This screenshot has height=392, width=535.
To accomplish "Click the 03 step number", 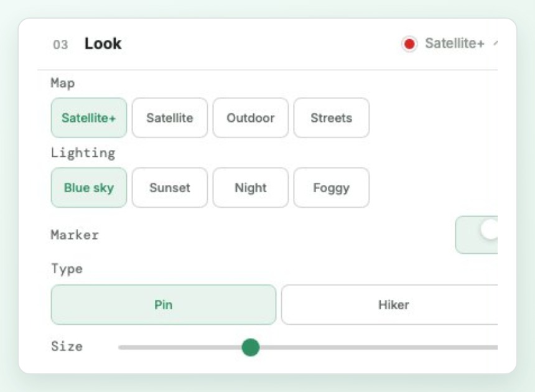I will pos(60,45).
